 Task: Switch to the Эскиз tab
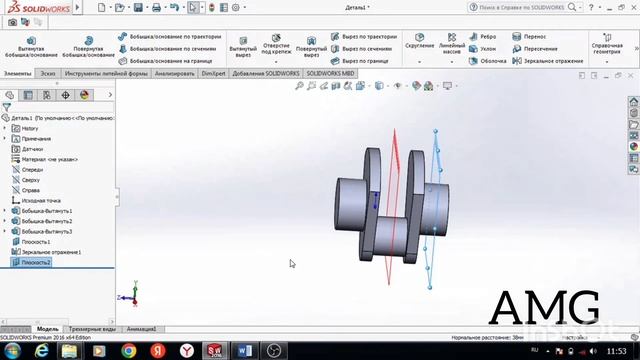click(48, 74)
